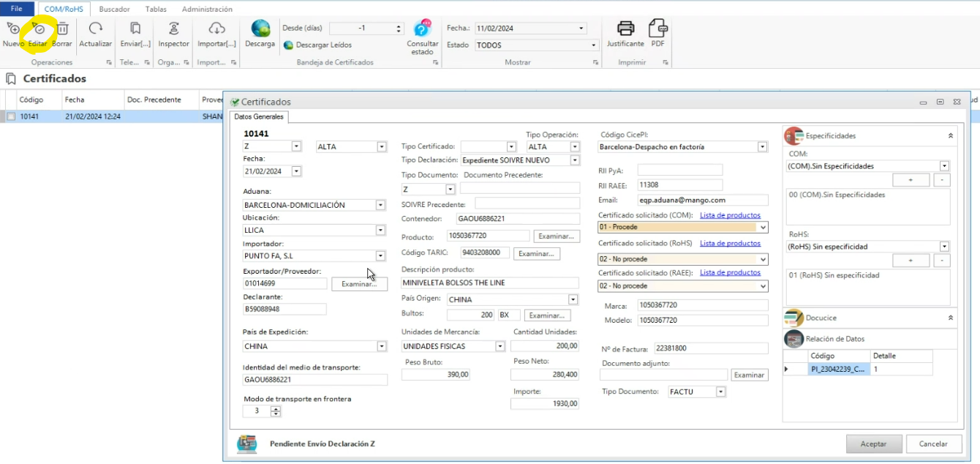Print the Justificante document
Viewport: 980px width, 464px height.
coord(625,29)
